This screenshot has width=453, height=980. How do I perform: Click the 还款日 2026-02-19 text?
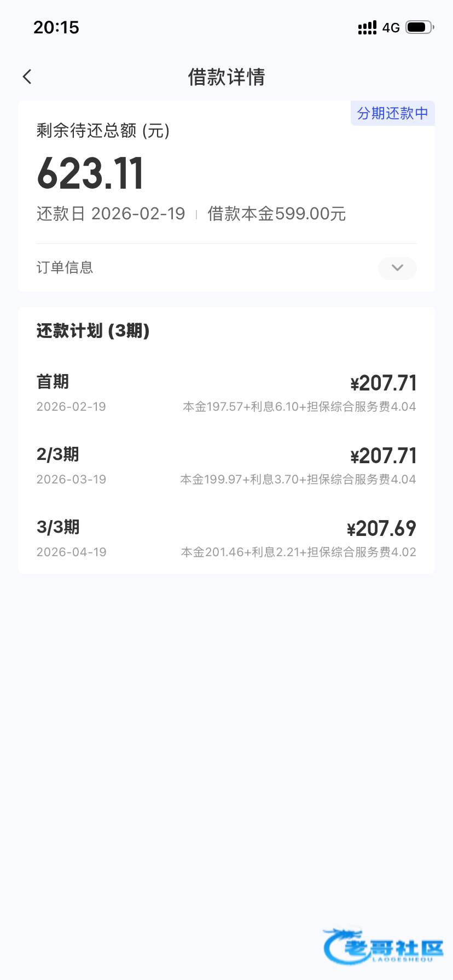(111, 214)
